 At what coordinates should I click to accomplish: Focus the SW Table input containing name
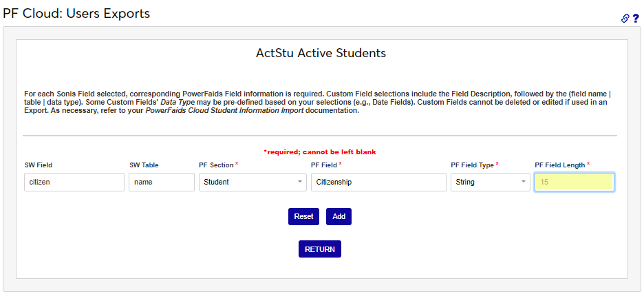click(x=161, y=182)
